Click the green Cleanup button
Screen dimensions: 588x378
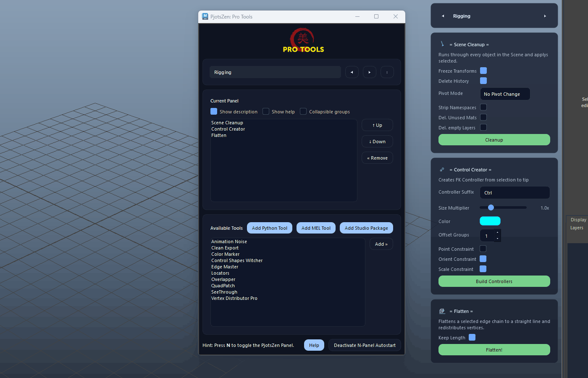(494, 140)
